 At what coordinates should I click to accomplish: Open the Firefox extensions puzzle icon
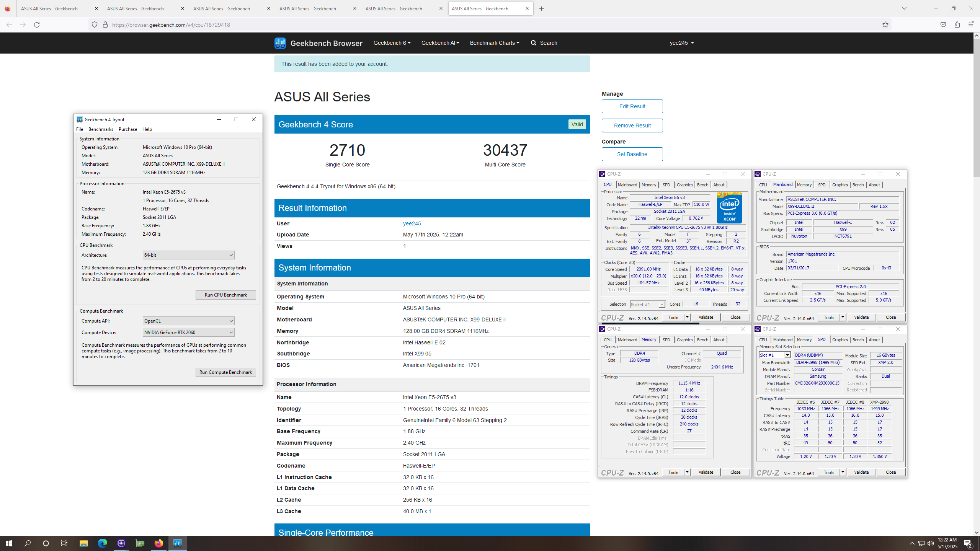coord(957,25)
